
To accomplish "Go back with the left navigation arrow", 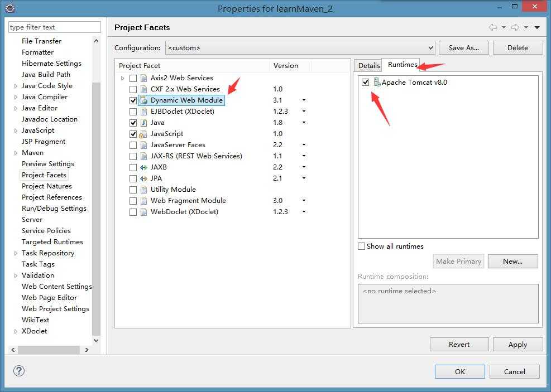I will 493,27.
